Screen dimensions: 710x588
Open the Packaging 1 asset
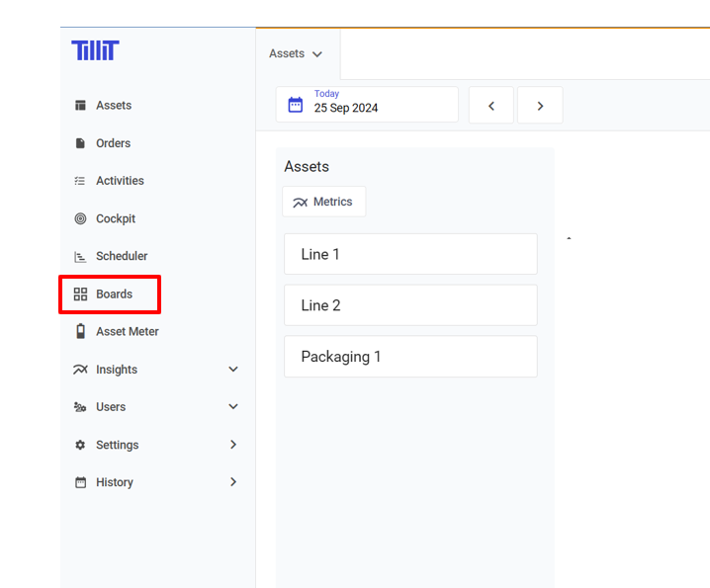coord(410,357)
